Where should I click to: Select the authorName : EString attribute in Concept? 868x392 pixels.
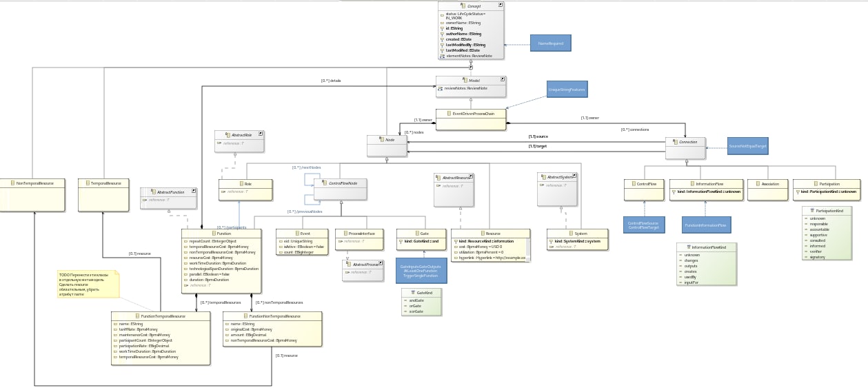(x=461, y=34)
